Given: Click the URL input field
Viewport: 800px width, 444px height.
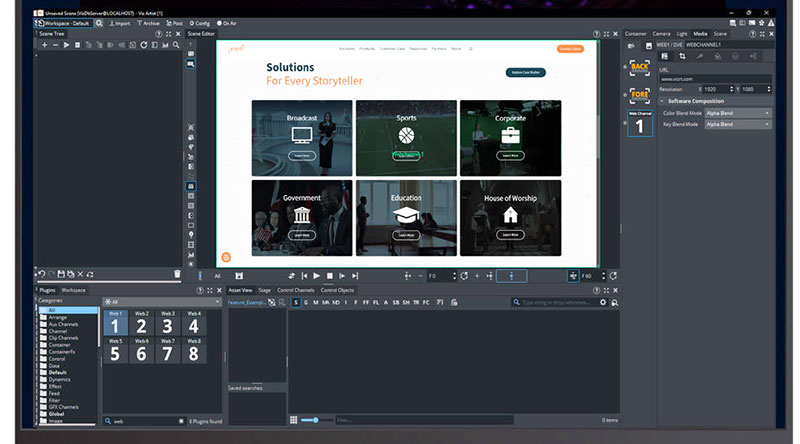Looking at the screenshot, I should [715, 78].
